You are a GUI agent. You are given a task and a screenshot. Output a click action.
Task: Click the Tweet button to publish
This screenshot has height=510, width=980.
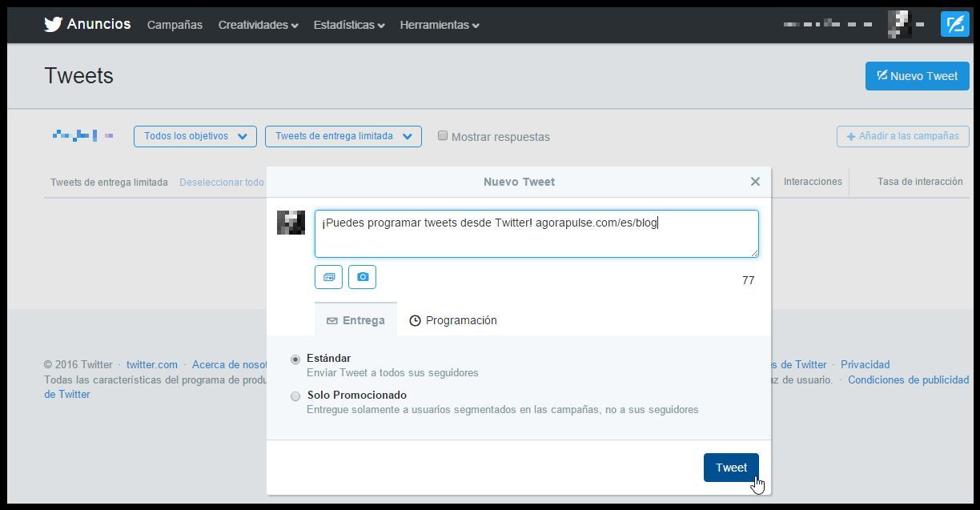(731, 467)
